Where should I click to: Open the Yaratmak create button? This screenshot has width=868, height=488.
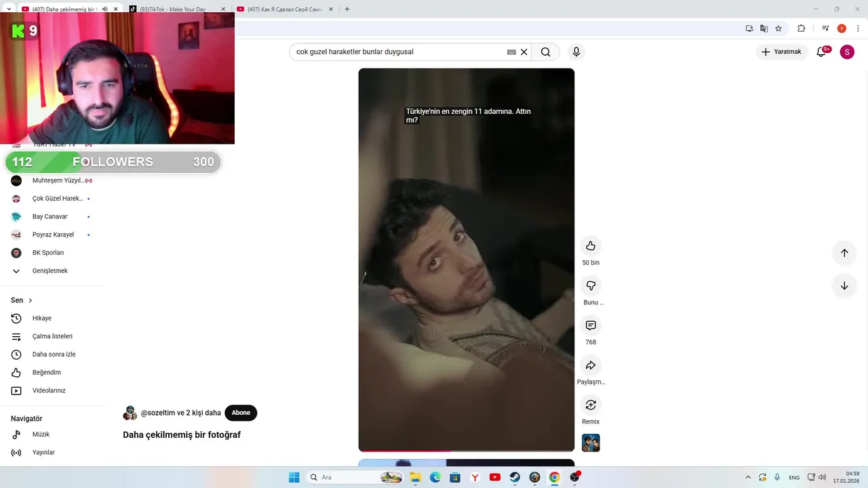781,52
